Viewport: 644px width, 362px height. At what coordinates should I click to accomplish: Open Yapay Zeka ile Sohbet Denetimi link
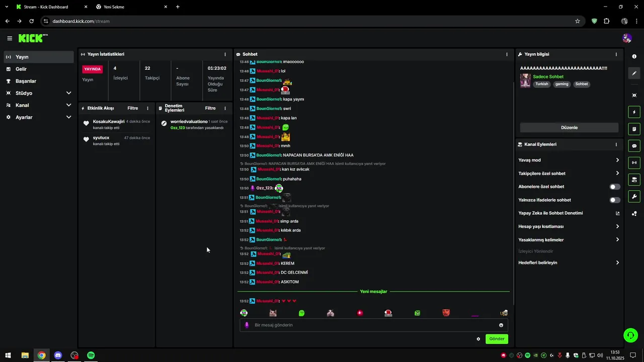click(569, 213)
